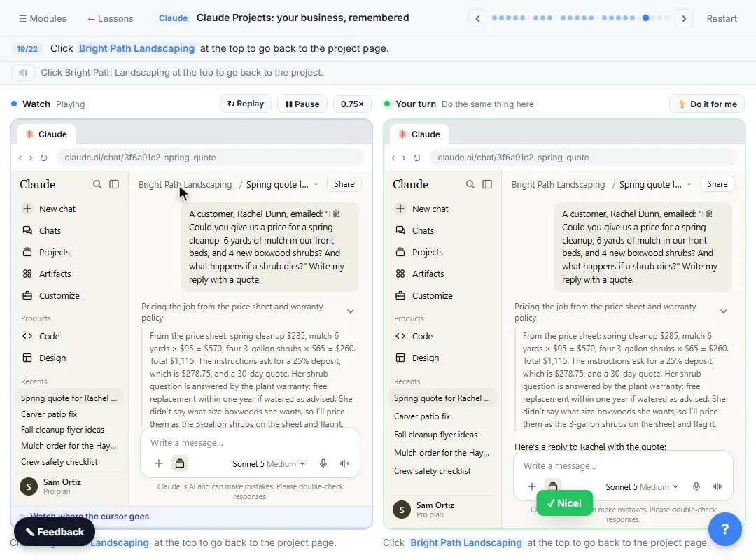Open the Sonnet 5 Medium model dropdown on the right
The width and height of the screenshot is (756, 560).
coord(642,487)
